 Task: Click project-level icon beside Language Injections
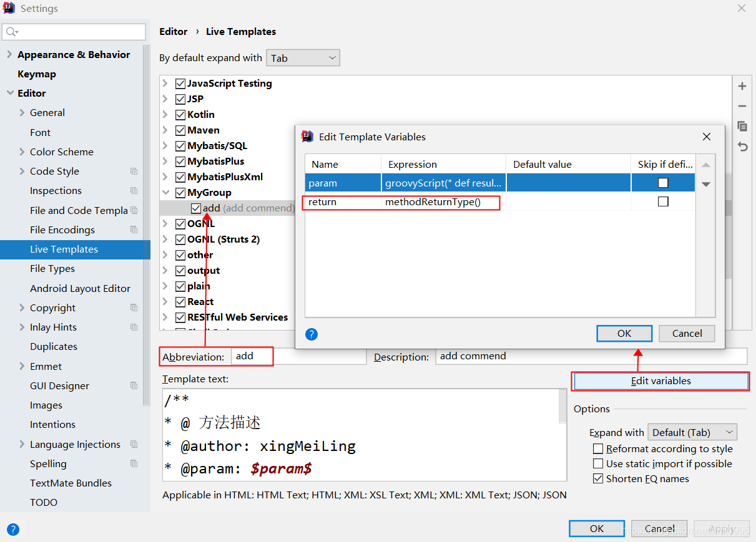pyautogui.click(x=134, y=444)
